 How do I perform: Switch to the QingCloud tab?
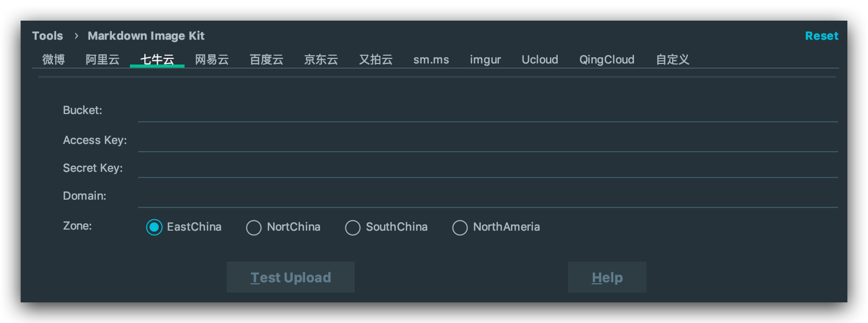(x=606, y=60)
